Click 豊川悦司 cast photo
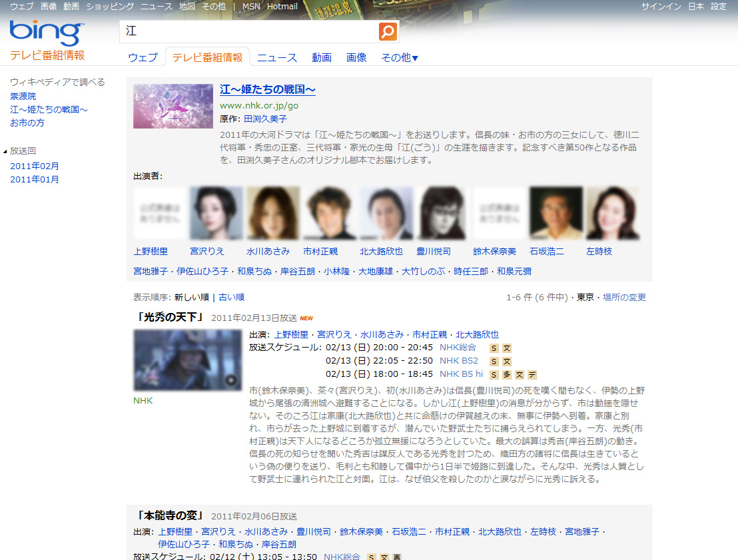Screen dimensions: 738x560 (x=442, y=213)
